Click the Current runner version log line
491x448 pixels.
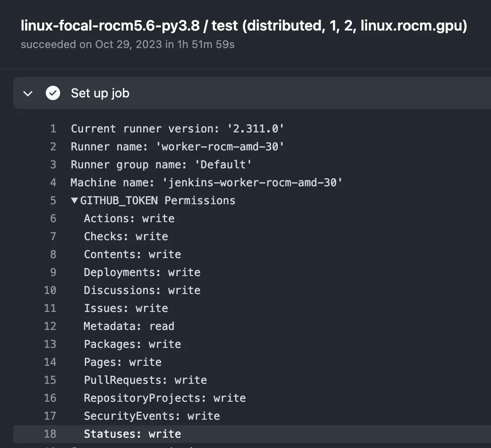pos(177,129)
